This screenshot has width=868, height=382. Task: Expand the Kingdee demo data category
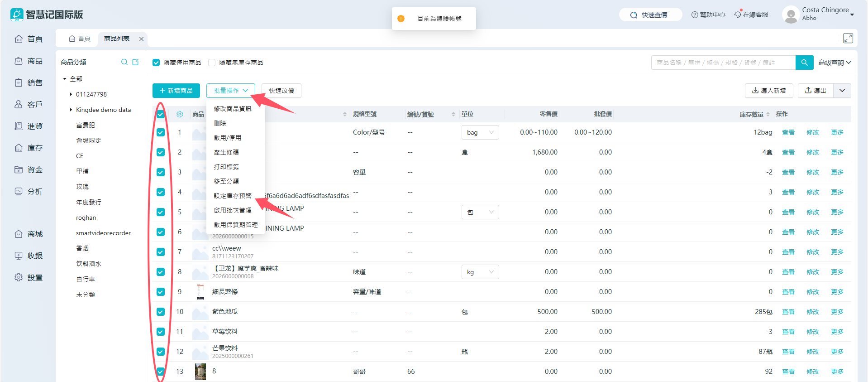point(71,110)
